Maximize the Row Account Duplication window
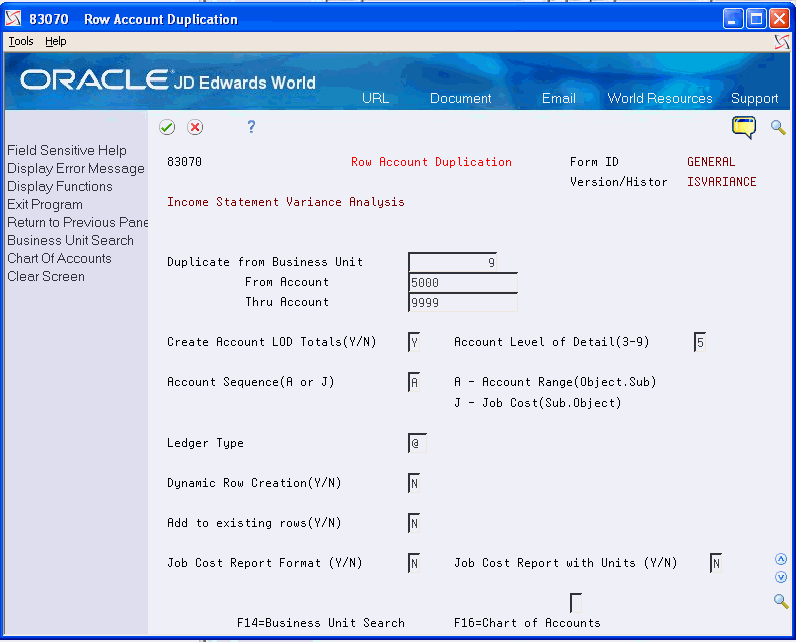Image resolution: width=796 pixels, height=642 pixels. coord(756,19)
